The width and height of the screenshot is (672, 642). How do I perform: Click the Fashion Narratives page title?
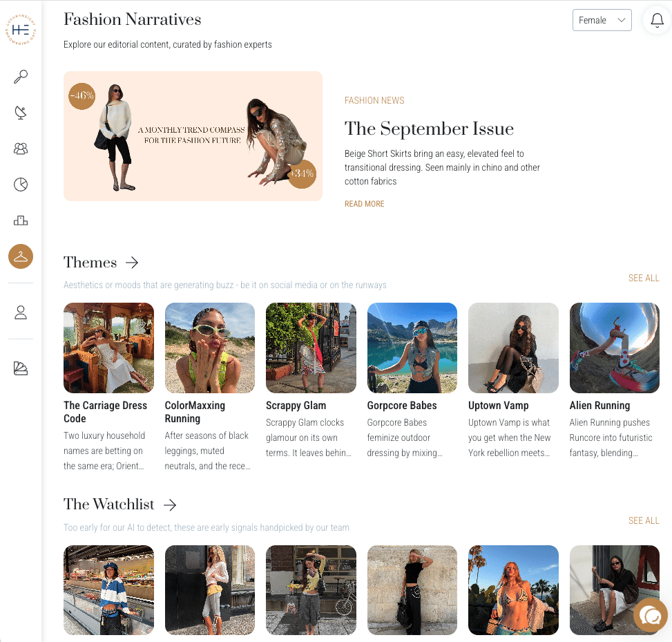[133, 19]
